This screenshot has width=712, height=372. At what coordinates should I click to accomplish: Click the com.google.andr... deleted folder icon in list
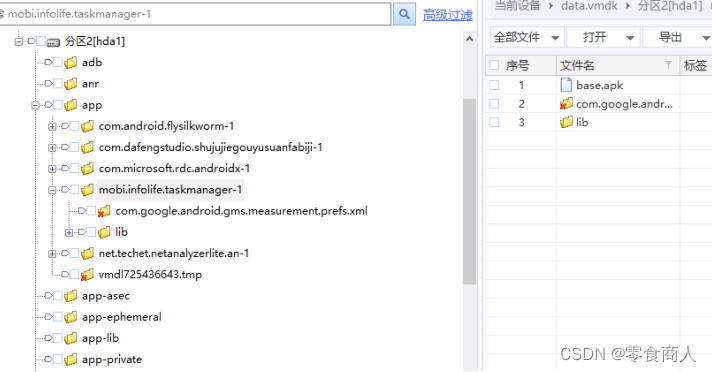click(x=566, y=104)
